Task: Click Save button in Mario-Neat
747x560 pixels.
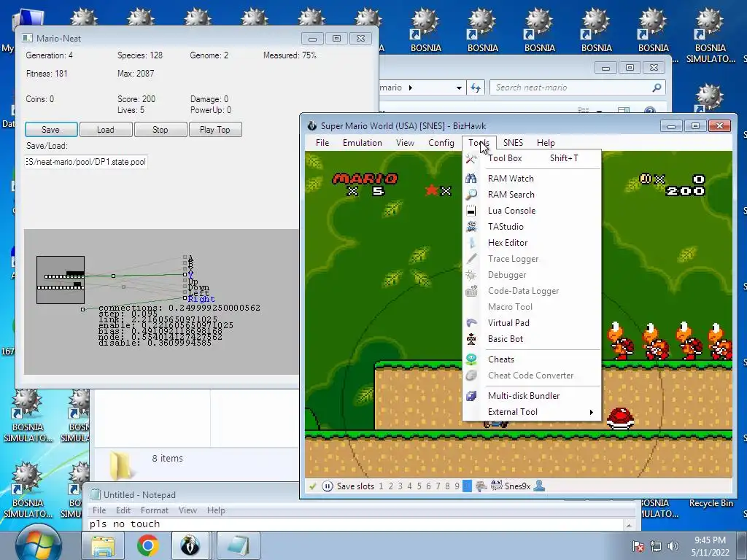Action: (51, 130)
